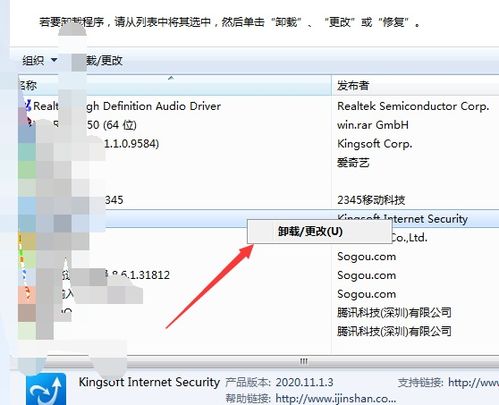
Task: Open the 组织 dropdown menu
Action: click(x=39, y=60)
